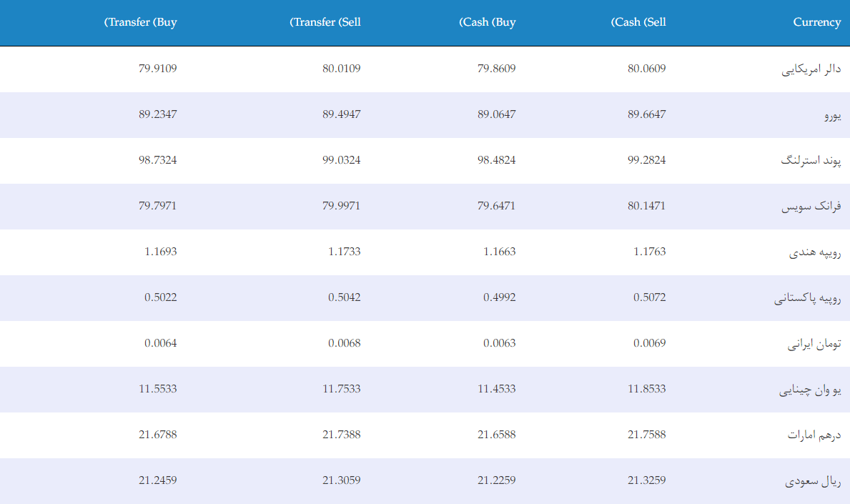Select the روپیه پاکستانی currency label
The height and width of the screenshot is (504, 850).
tap(807, 298)
